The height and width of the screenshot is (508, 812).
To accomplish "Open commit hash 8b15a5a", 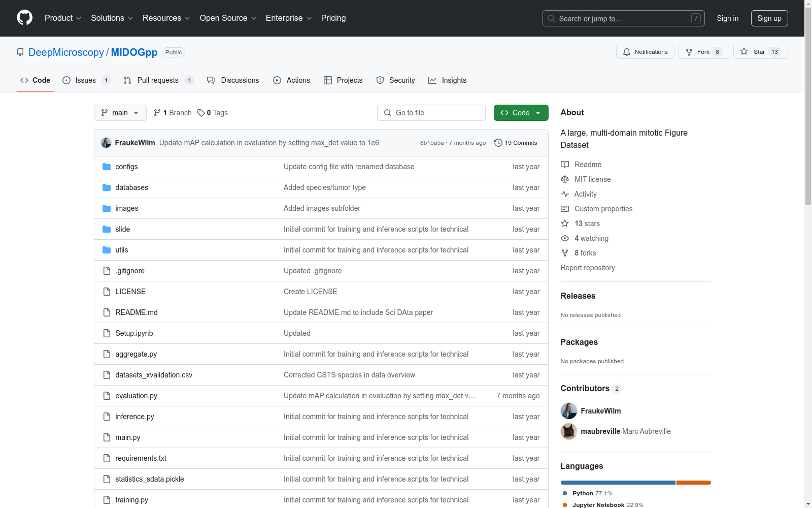I will [x=432, y=143].
